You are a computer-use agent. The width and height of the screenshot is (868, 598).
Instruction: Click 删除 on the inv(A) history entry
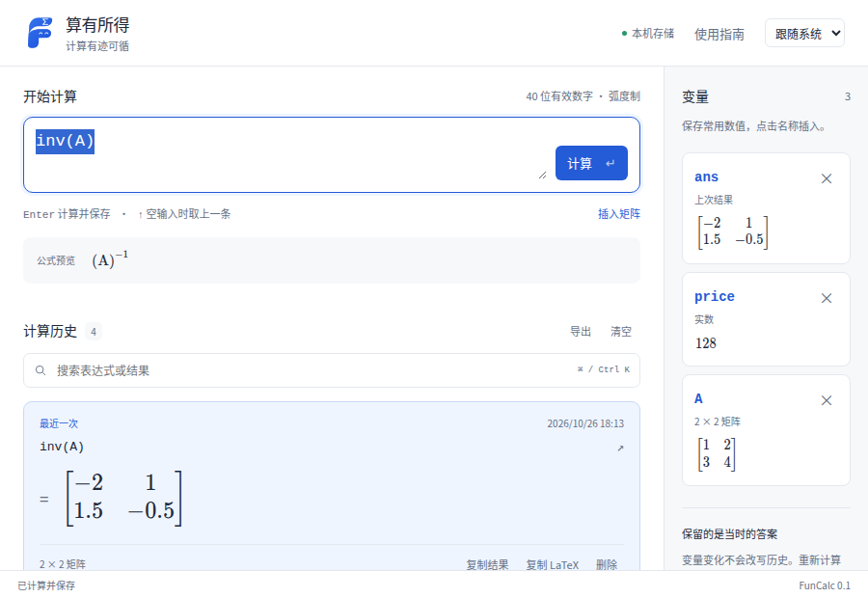(x=607, y=564)
